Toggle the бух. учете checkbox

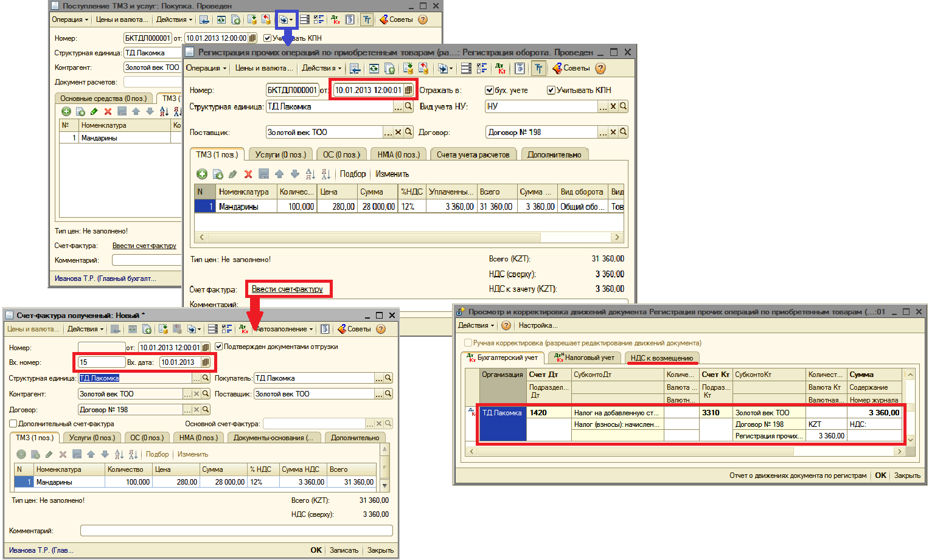489,90
